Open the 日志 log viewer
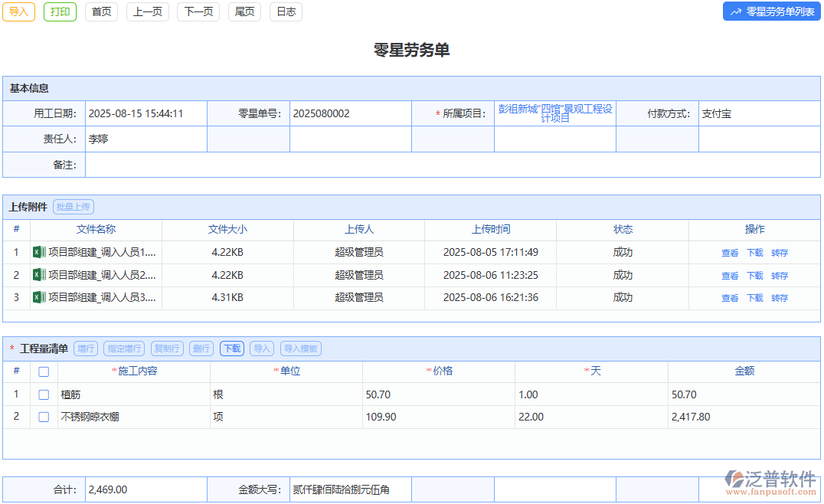 (286, 12)
